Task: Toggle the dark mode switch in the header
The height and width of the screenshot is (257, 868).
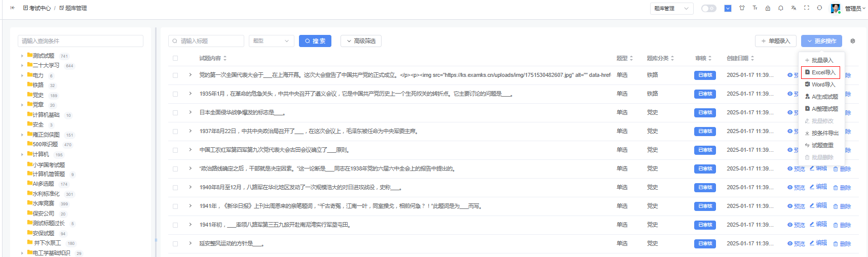Action: pyautogui.click(x=708, y=8)
